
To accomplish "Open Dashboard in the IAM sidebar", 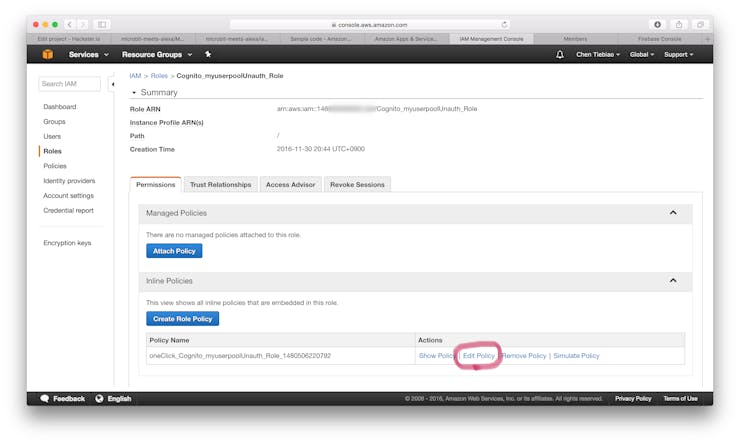I will pyautogui.click(x=59, y=107).
